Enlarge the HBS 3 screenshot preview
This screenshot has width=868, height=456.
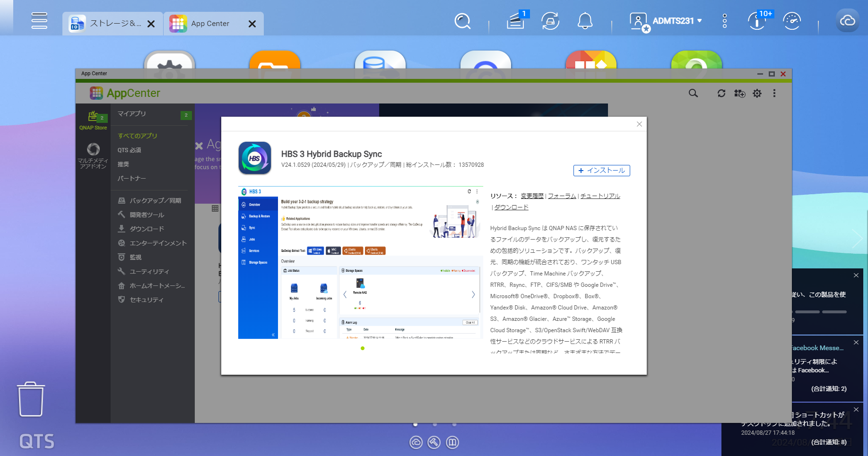pyautogui.click(x=361, y=263)
